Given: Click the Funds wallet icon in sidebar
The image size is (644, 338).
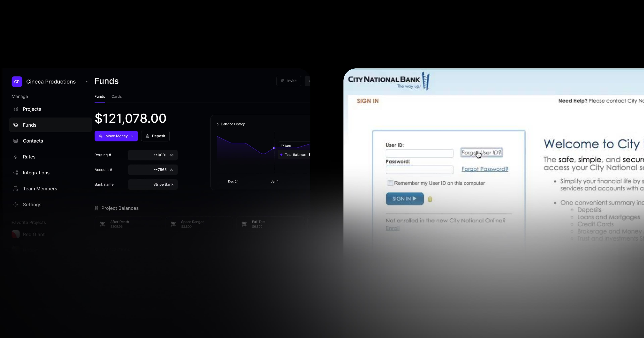Looking at the screenshot, I should click(15, 125).
